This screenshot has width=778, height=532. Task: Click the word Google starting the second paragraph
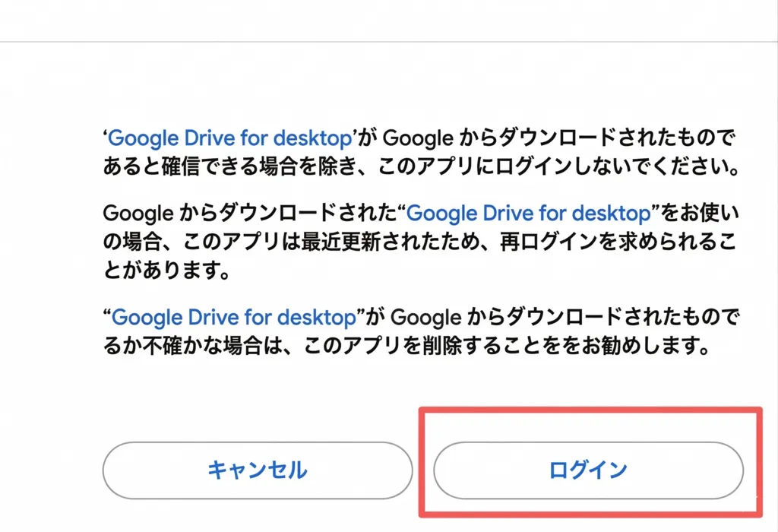(138, 214)
